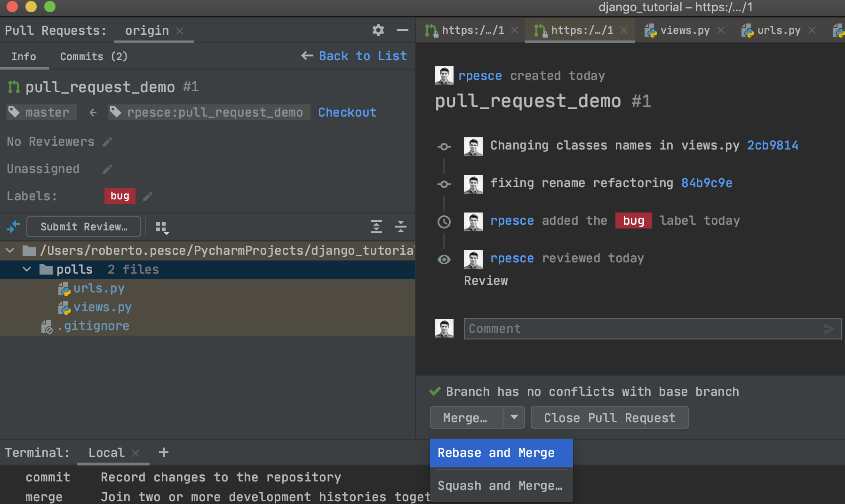This screenshot has height=504, width=845.
Task: Edit labels with pencil icon
Action: coord(148,197)
